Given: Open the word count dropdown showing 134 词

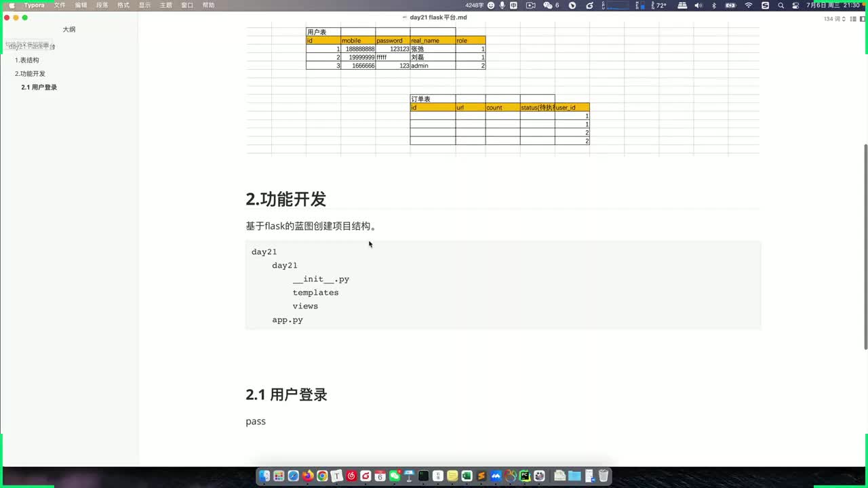Looking at the screenshot, I should pos(835,19).
